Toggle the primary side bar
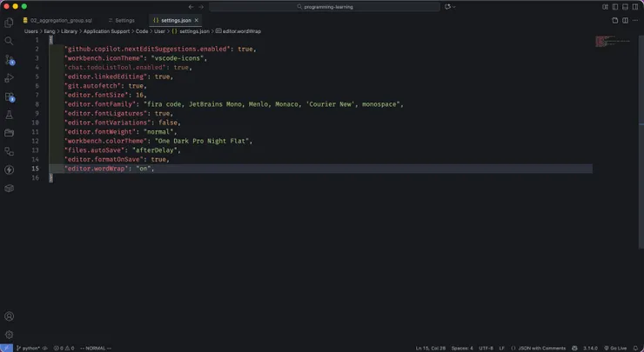This screenshot has width=644, height=352. coord(615,7)
